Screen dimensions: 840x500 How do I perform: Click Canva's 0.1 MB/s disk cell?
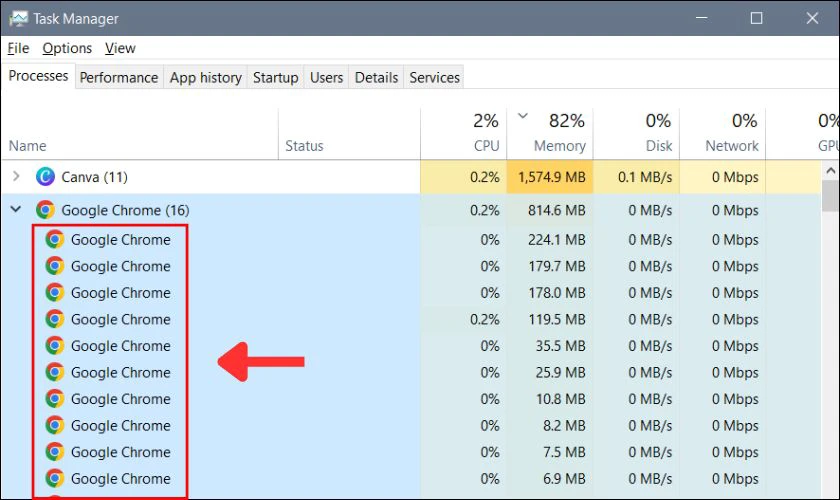(x=636, y=177)
